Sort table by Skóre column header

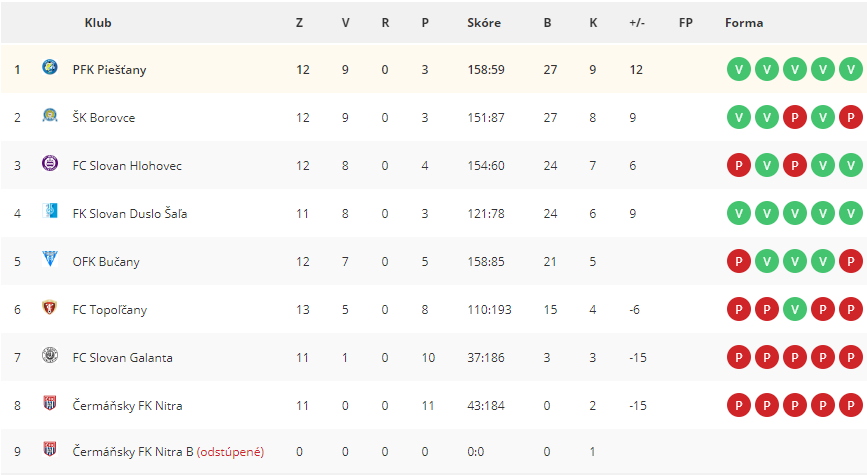[484, 23]
